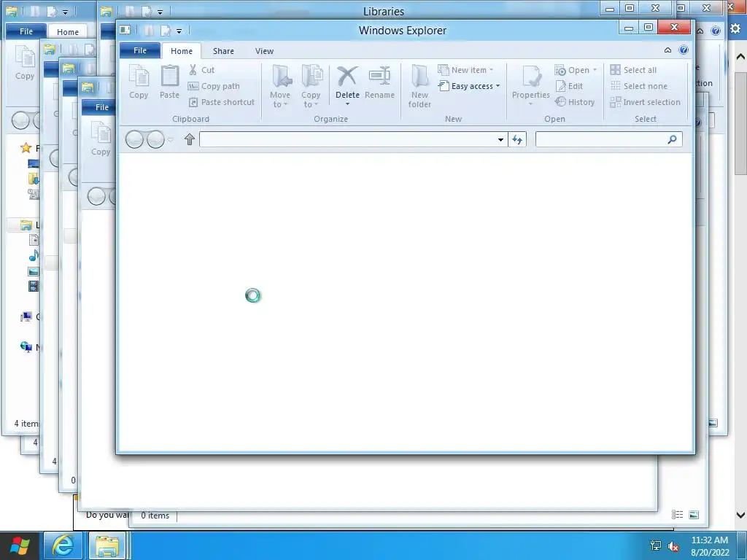Switch to large icons view at bottom right

694,515
